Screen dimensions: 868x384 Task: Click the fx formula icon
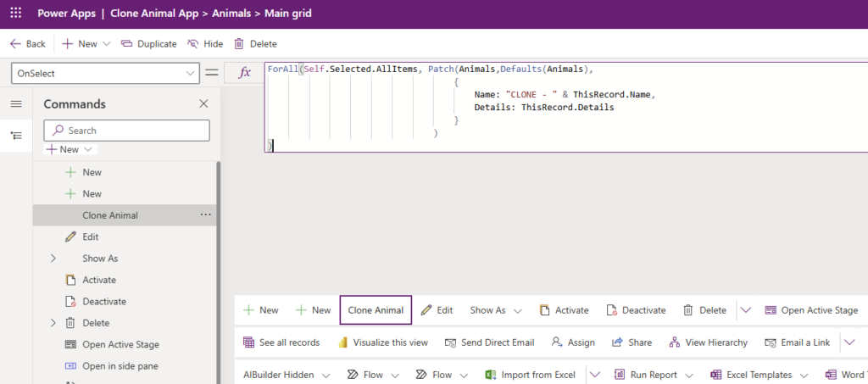[x=244, y=73]
